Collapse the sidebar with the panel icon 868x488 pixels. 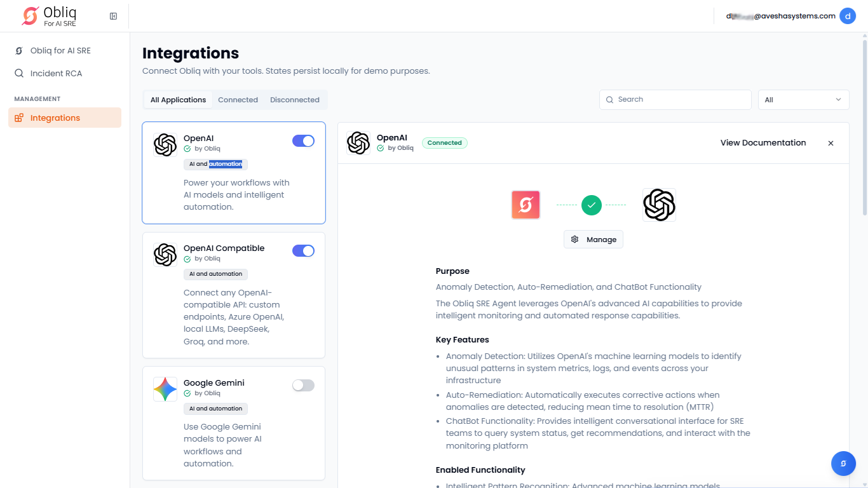113,16
